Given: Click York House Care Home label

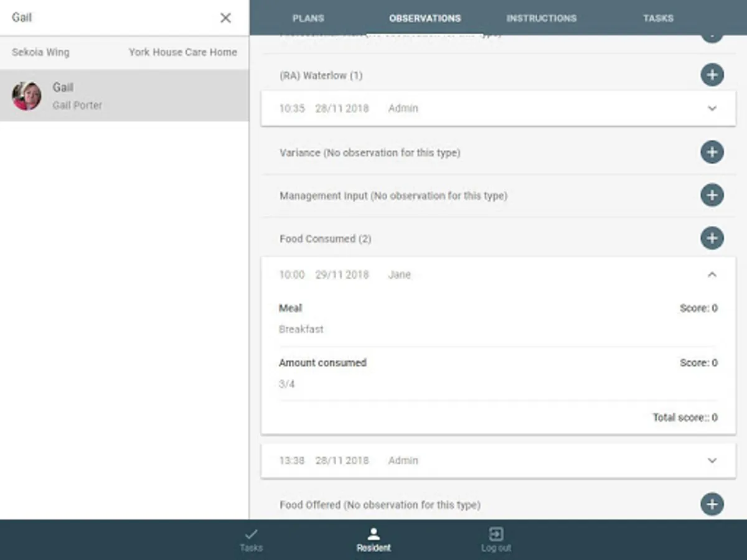Looking at the screenshot, I should (x=183, y=52).
